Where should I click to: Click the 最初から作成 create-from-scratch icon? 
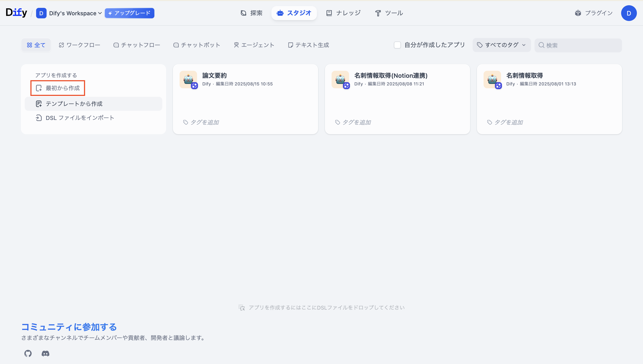(39, 88)
